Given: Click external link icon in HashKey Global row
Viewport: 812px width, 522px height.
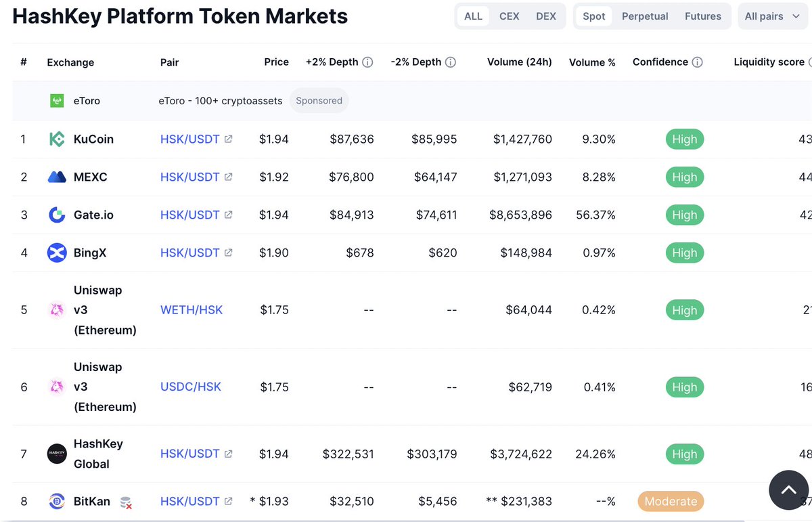Looking at the screenshot, I should 229,454.
